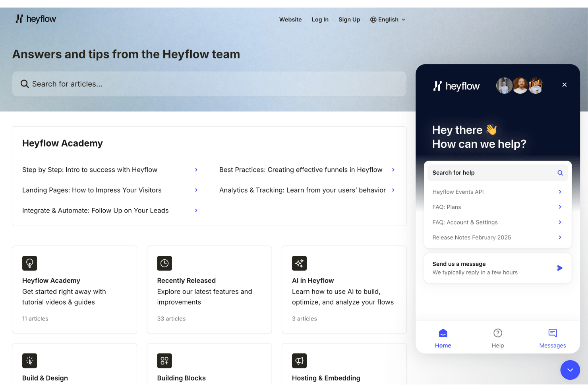Click Send us a message text
The image size is (588, 392).
[x=459, y=264]
